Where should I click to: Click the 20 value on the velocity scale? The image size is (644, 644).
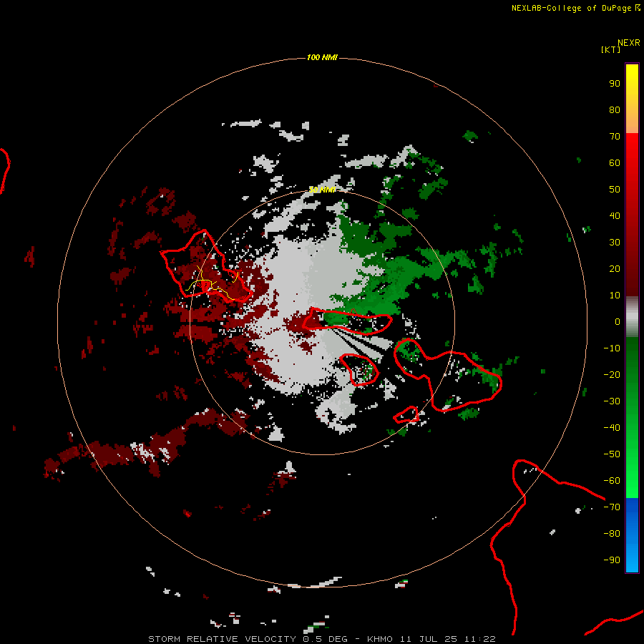pos(615,268)
